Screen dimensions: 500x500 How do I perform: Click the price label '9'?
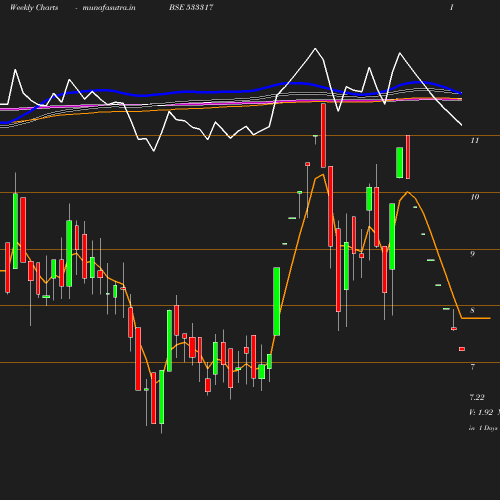tap(472, 254)
